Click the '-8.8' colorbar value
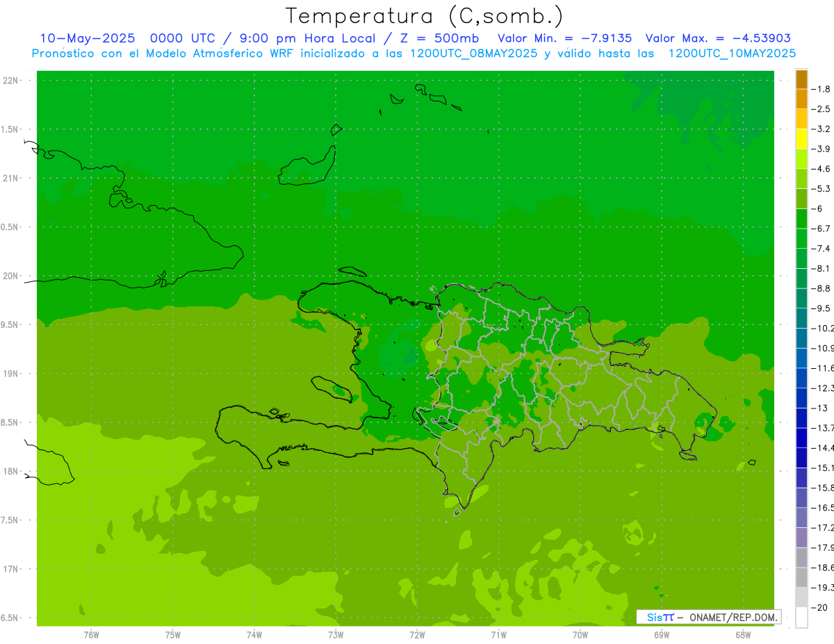The width and height of the screenshot is (834, 644). coord(821,288)
